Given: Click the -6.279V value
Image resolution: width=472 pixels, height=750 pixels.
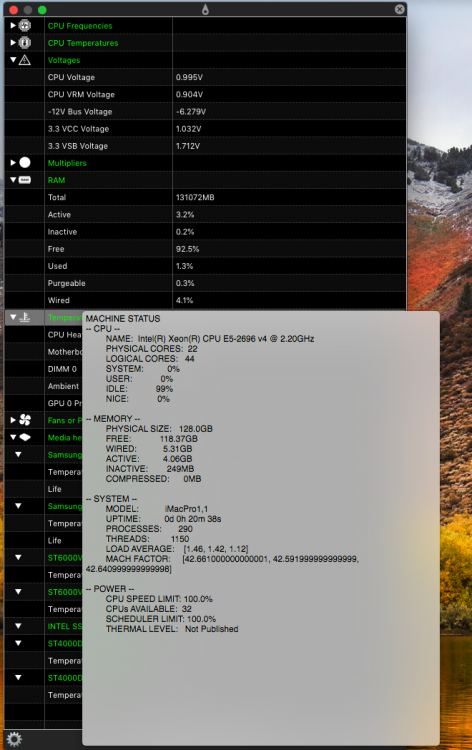Looking at the screenshot, I should click(190, 112).
